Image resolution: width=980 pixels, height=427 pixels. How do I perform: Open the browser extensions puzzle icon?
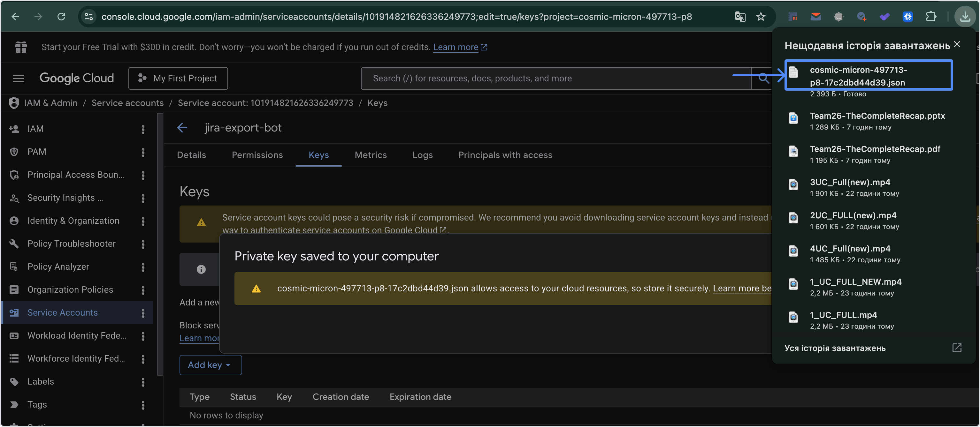pyautogui.click(x=931, y=16)
